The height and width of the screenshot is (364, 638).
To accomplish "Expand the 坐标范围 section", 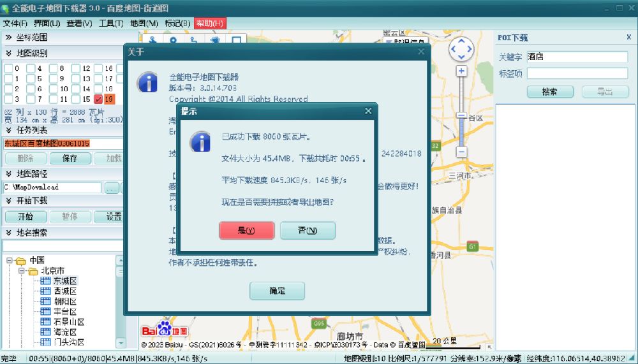I will click(x=8, y=38).
